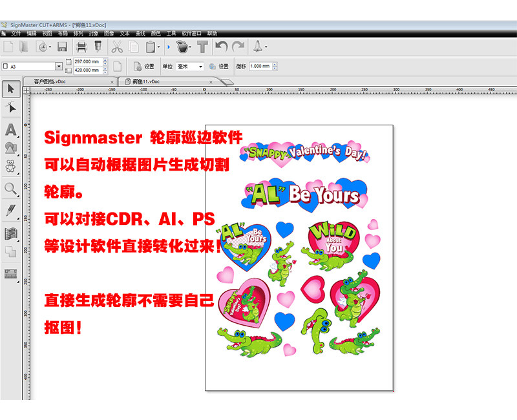Expand the A3 page size dropdown
The width and height of the screenshot is (517, 420).
59,67
